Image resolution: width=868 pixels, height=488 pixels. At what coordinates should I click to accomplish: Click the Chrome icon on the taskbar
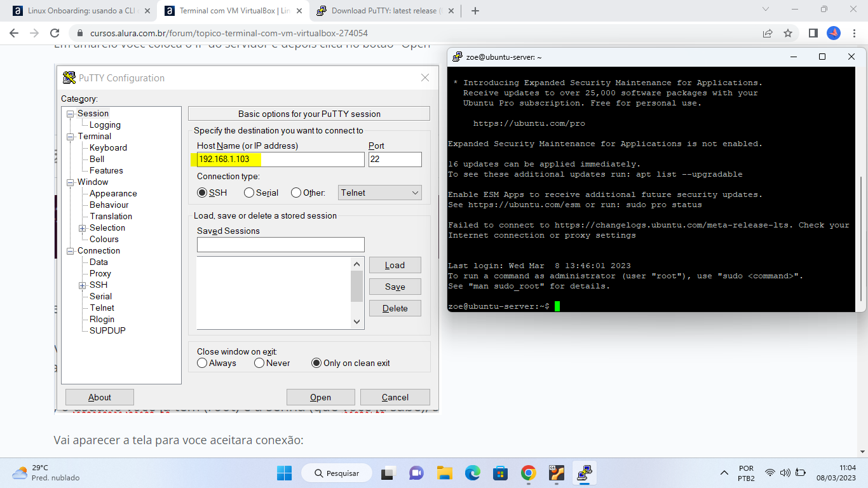[x=528, y=473]
